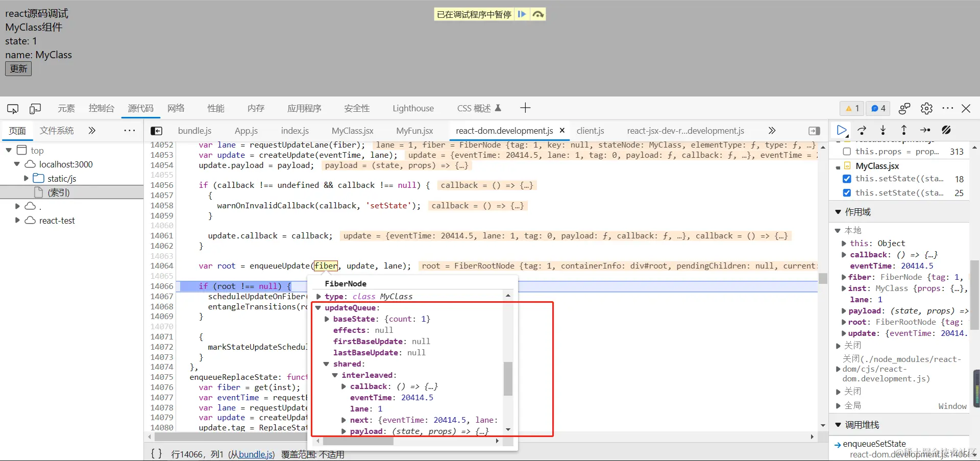Close the react-dom.development.js tab
This screenshot has width=980, height=461.
(562, 130)
